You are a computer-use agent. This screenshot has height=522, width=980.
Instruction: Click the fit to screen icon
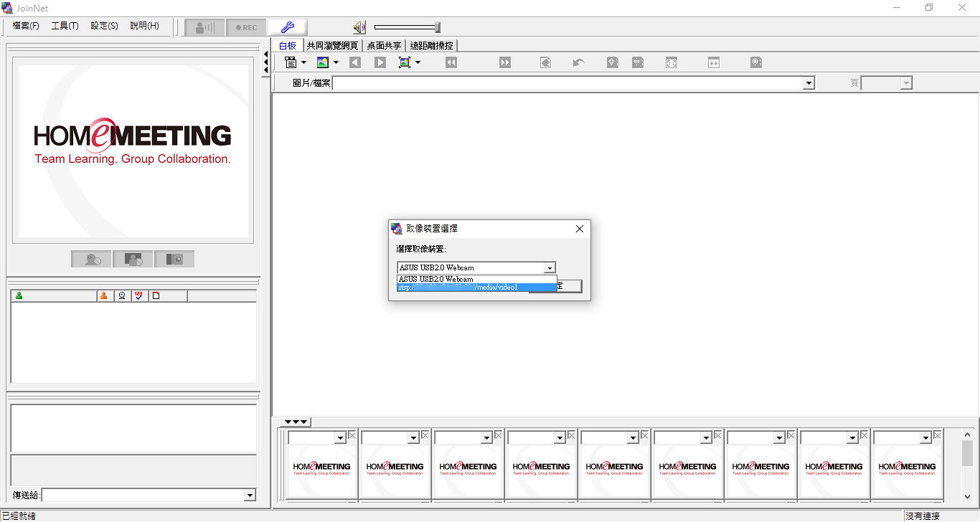[672, 62]
